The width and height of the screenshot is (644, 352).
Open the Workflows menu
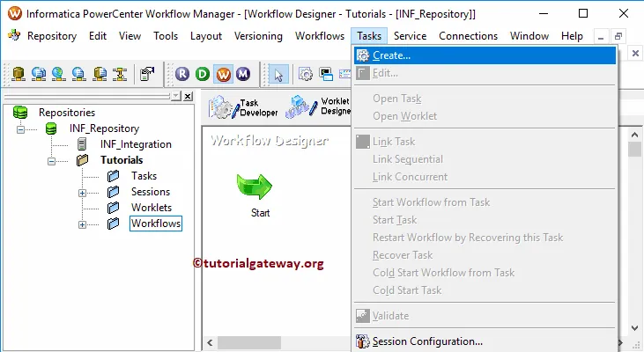(x=320, y=36)
